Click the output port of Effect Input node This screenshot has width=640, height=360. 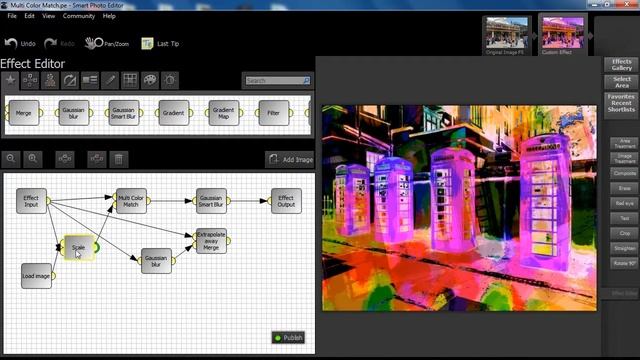point(49,201)
